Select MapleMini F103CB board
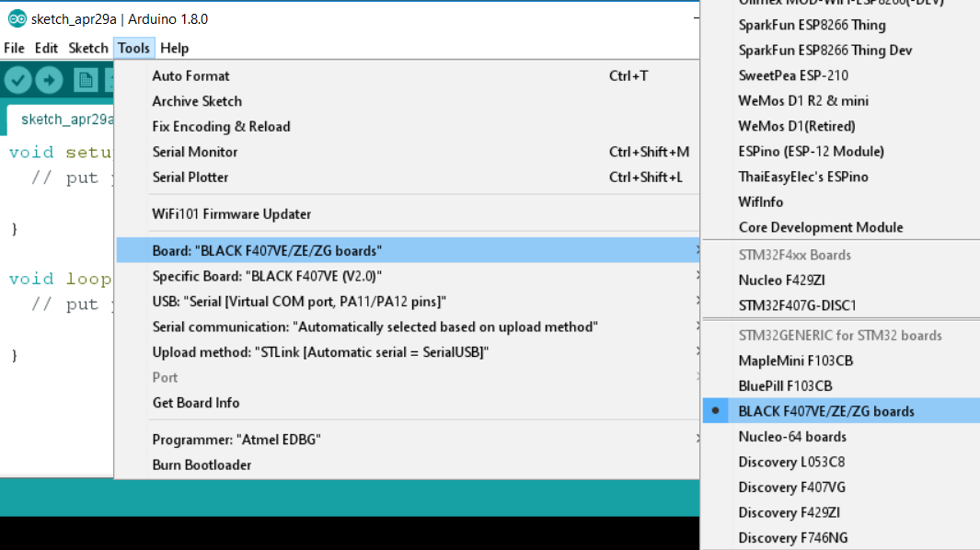This screenshot has height=550, width=980. (x=841, y=361)
